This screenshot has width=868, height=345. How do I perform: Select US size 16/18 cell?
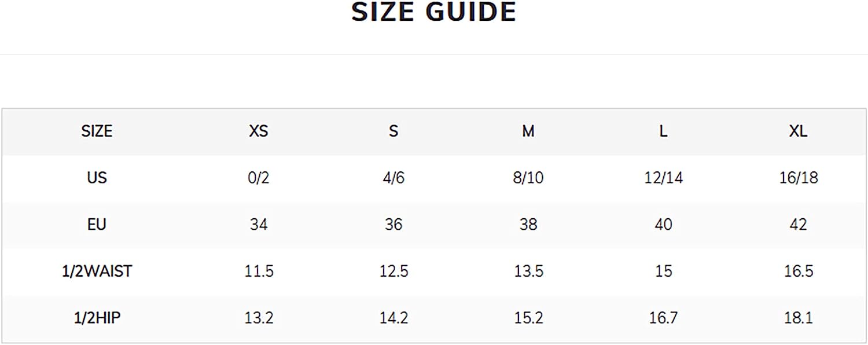click(799, 177)
